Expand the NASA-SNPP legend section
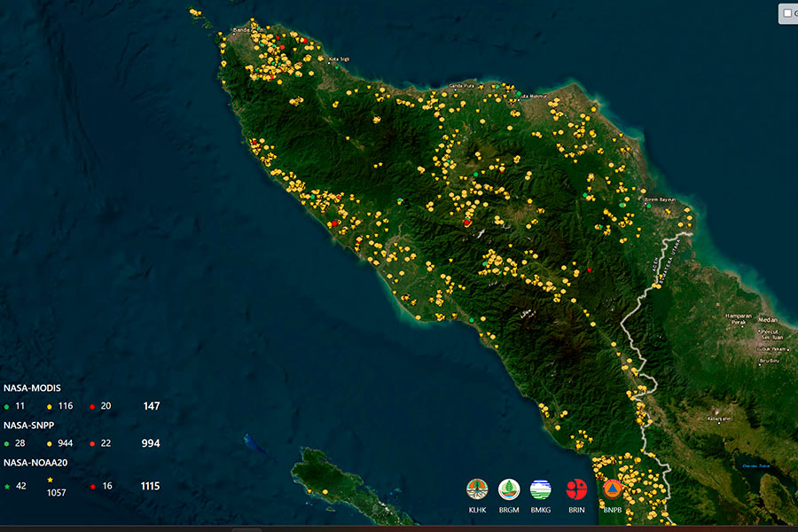 (29, 425)
